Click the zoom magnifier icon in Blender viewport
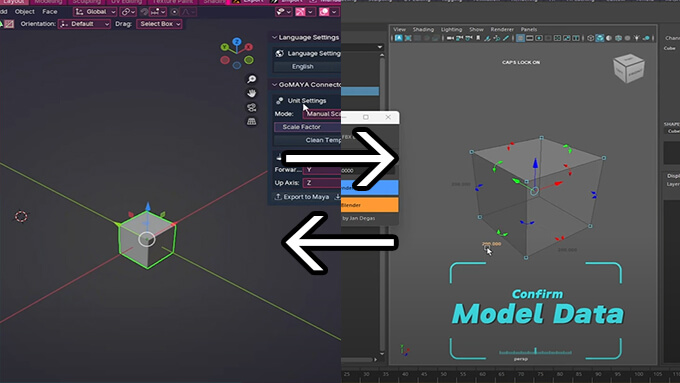 tap(252, 79)
